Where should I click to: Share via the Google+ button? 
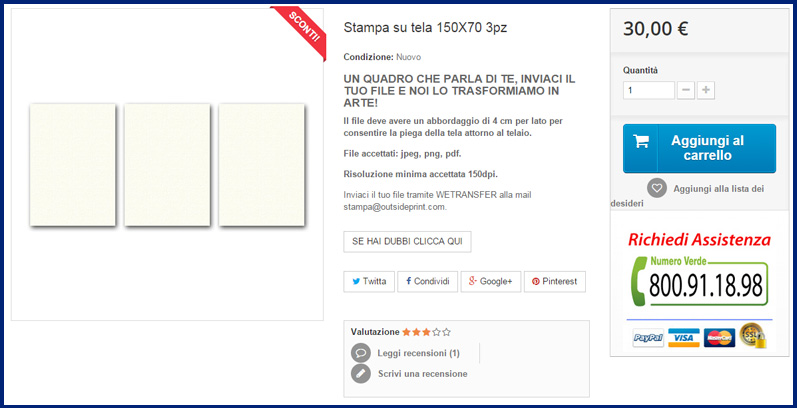tap(491, 281)
